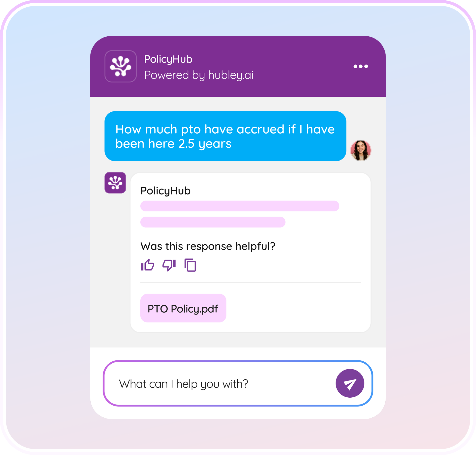Click the 'Powered by hubley.ai' text
Screen dimensions: 476x455
[x=199, y=75]
